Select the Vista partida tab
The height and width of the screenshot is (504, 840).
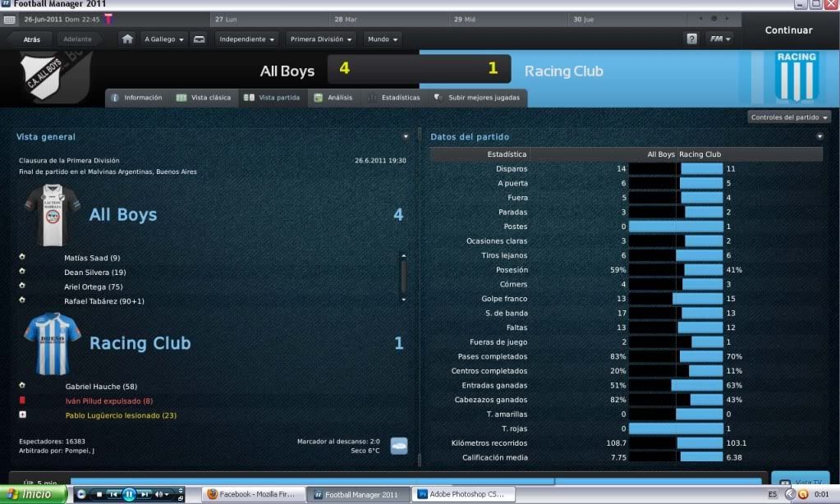[272, 98]
